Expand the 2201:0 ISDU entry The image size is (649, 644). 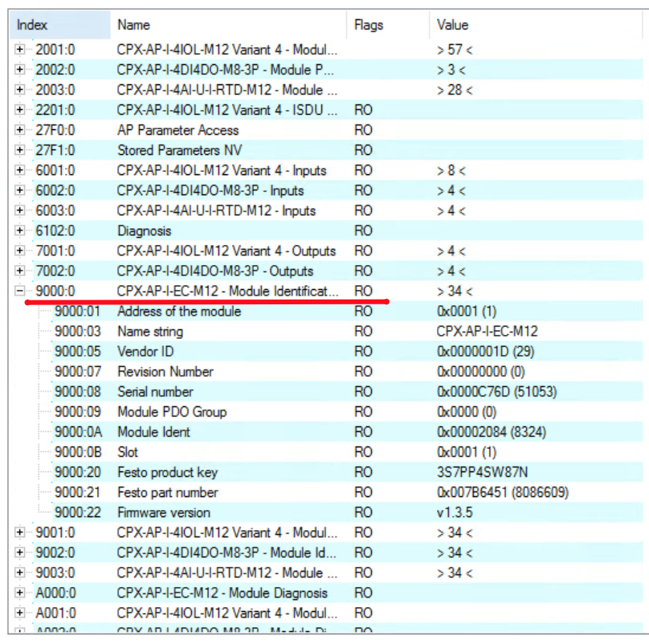point(19,110)
